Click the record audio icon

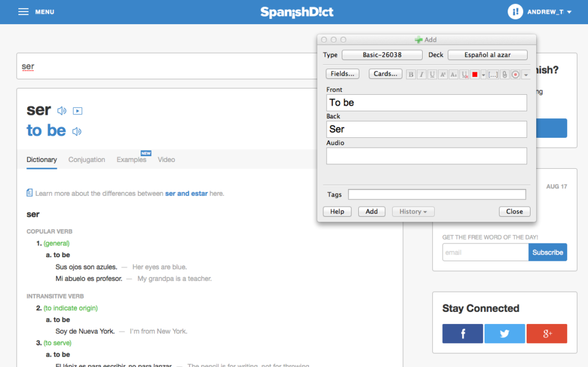pyautogui.click(x=515, y=75)
